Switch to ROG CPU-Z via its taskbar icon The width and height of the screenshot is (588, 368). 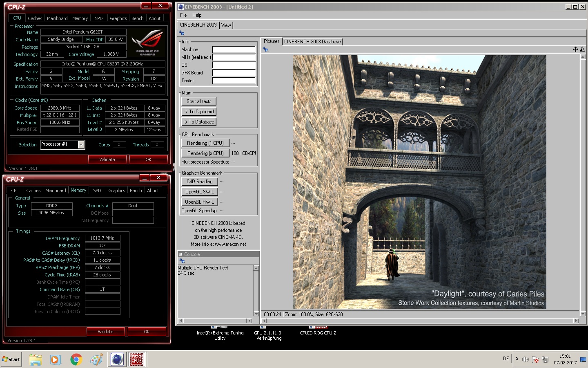coord(137,359)
